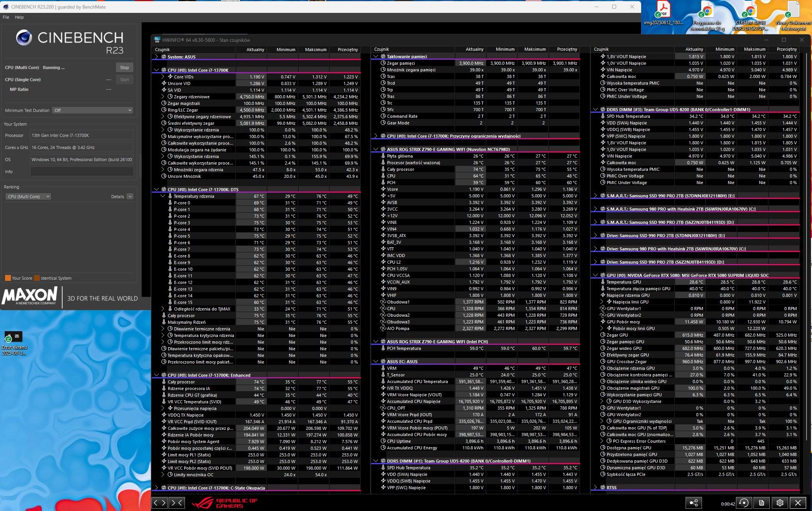Screen dimensions: 812x511
Task: Click the Info input field
Action: point(82,172)
